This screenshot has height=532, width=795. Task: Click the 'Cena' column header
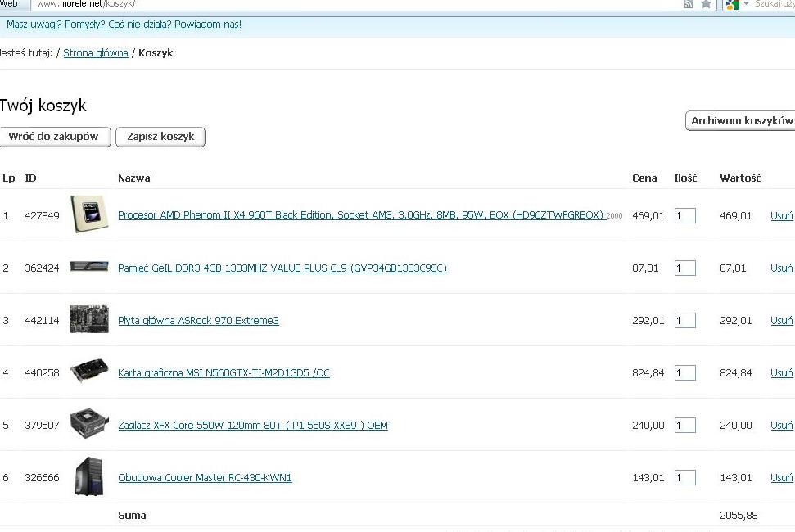pyautogui.click(x=644, y=178)
